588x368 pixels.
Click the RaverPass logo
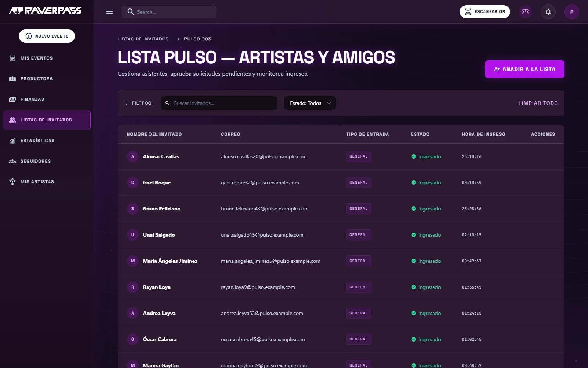coord(45,11)
